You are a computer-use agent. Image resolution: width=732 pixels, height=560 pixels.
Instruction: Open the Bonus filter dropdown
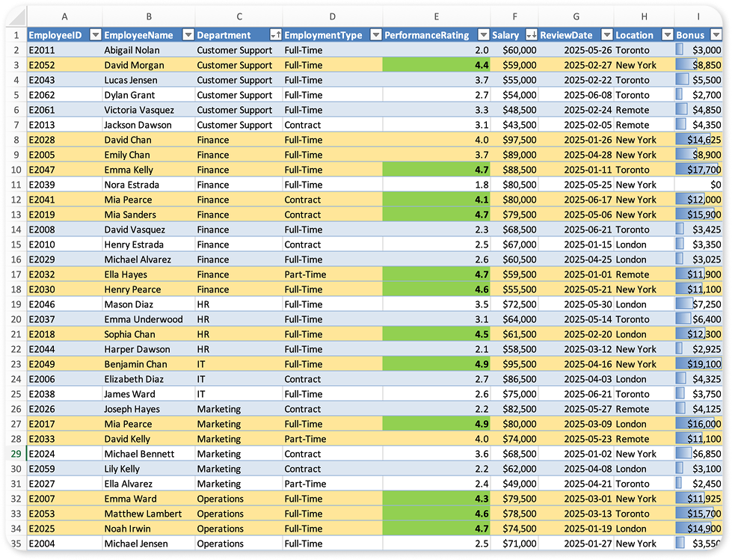point(716,35)
